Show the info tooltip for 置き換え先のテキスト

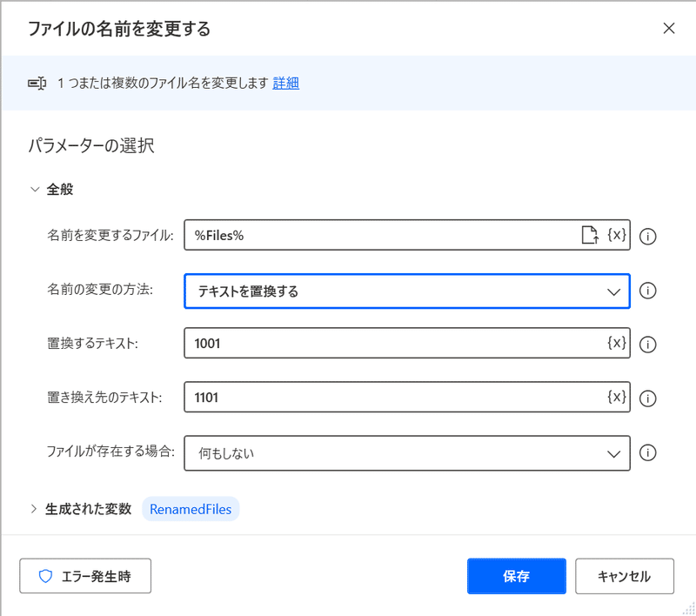(647, 398)
